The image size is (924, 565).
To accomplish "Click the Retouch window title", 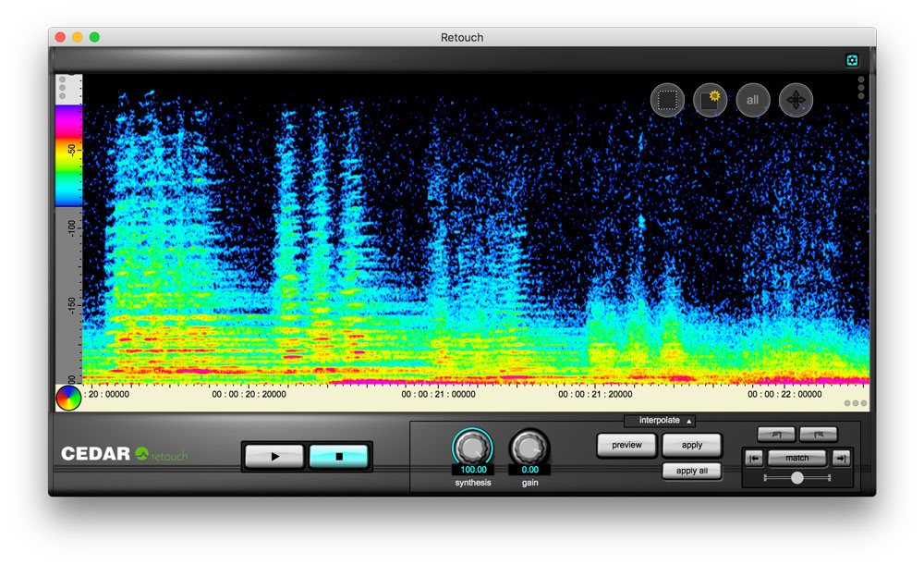I will click(x=462, y=37).
